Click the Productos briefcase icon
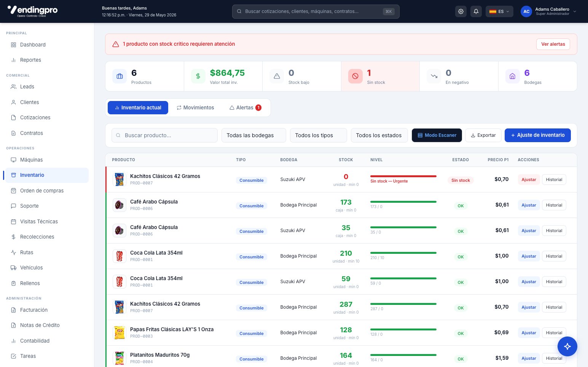The height and width of the screenshot is (367, 588). (120, 76)
